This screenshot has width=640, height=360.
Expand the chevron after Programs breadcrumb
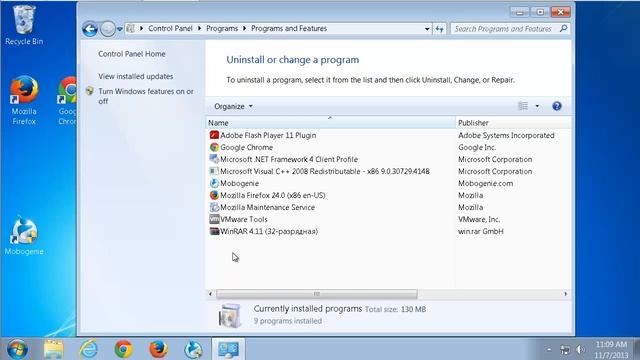tap(244, 29)
